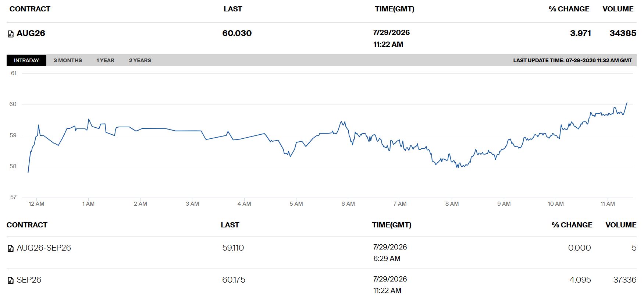The height and width of the screenshot is (301, 644).
Task: Click the SEP26 volume value 37336
Action: 625,280
